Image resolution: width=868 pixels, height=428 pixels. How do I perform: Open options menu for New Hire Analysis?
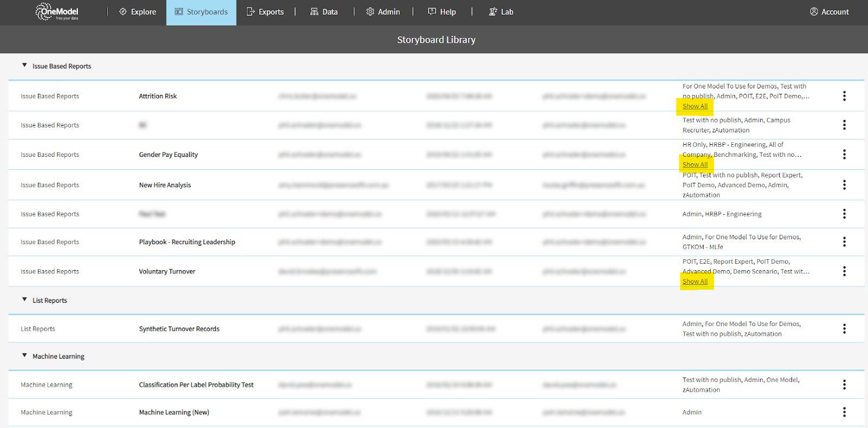pos(844,185)
